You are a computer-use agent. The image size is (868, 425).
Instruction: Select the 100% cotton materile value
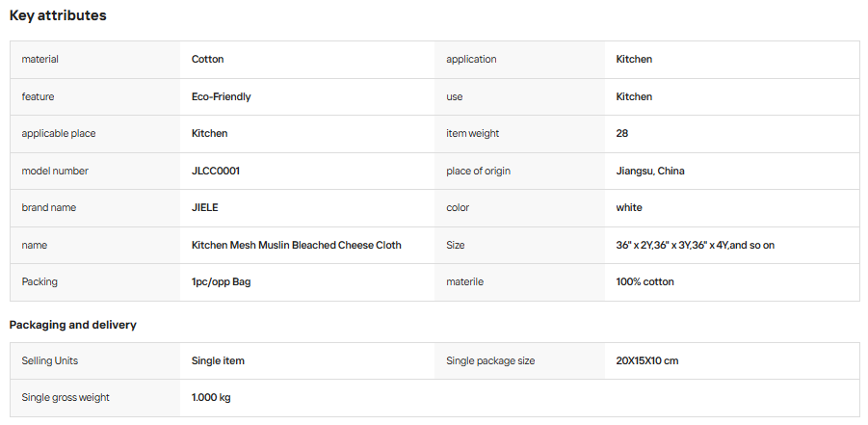click(x=644, y=282)
